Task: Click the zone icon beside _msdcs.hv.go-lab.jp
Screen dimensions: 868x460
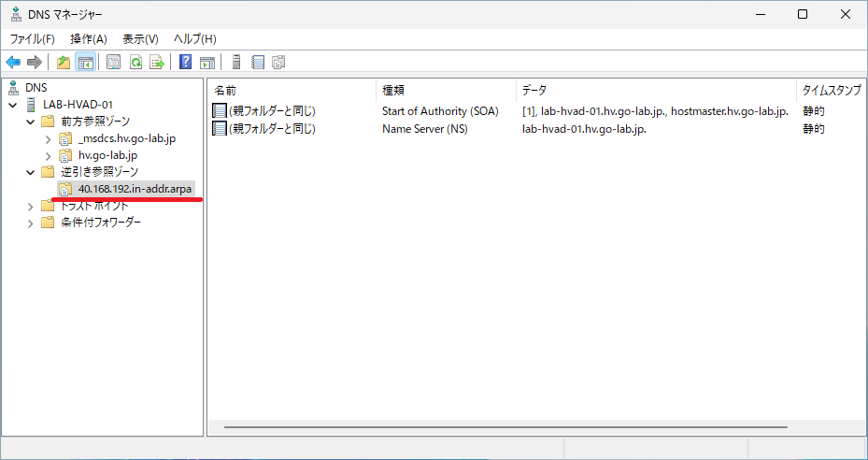Action: 65,138
